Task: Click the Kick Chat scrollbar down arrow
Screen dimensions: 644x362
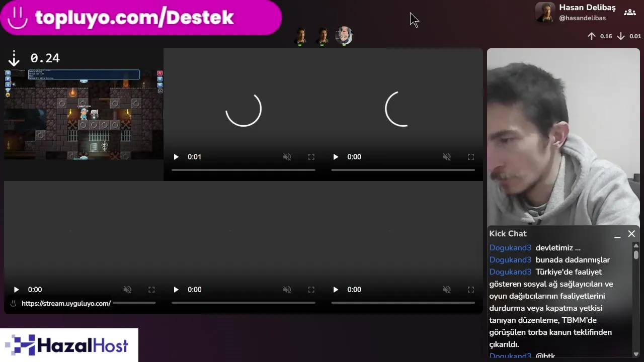Action: pyautogui.click(x=636, y=354)
